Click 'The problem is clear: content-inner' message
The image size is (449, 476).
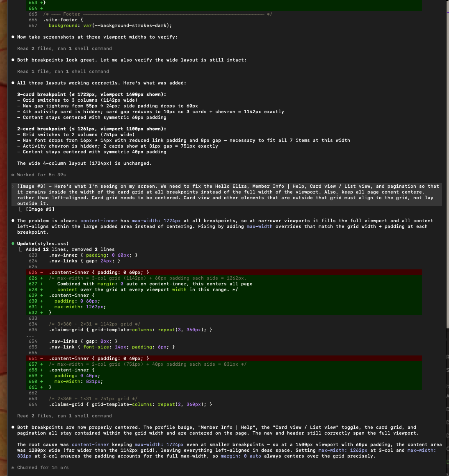coord(225,226)
